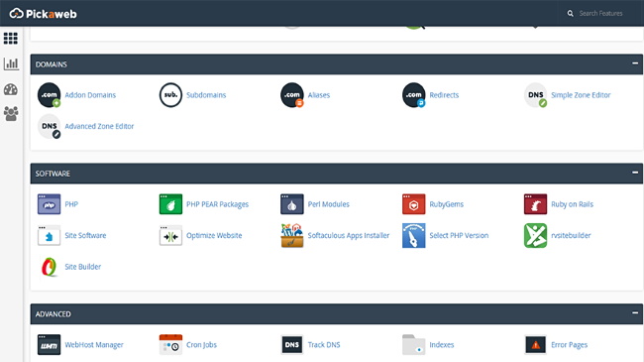This screenshot has width=644, height=362.
Task: Click the Track DNS icon
Action: pyautogui.click(x=292, y=345)
